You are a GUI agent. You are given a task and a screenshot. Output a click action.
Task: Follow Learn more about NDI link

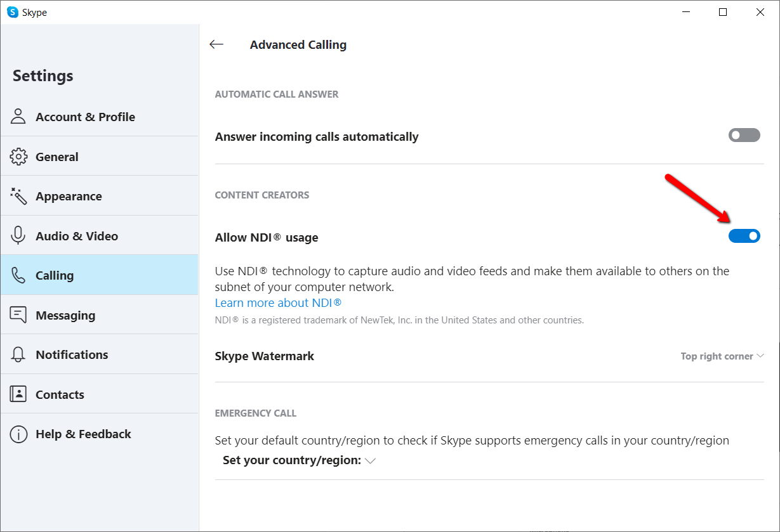[278, 303]
